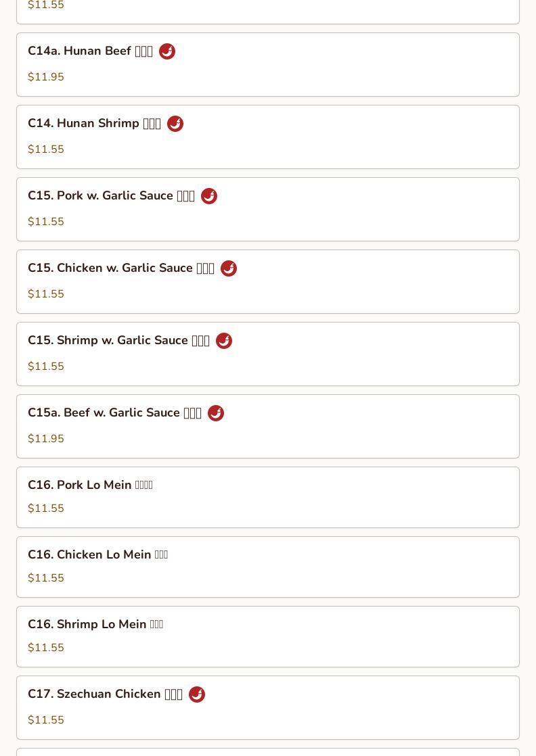Click spicy icon on Beef w. Garlic Sauce
This screenshot has height=756, width=536.
(216, 412)
